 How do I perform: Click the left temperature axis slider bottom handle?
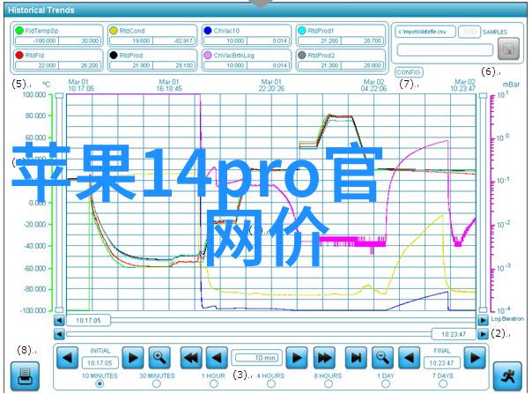59,309
